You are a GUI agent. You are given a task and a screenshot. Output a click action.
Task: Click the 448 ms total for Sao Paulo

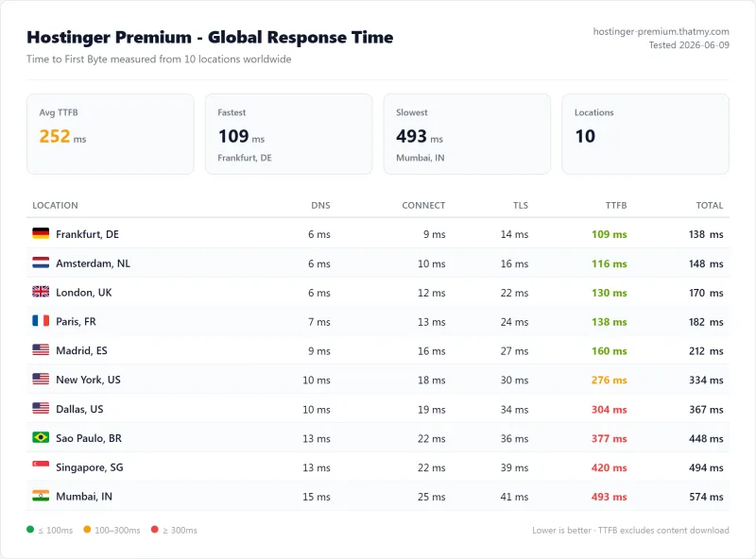[706, 438]
